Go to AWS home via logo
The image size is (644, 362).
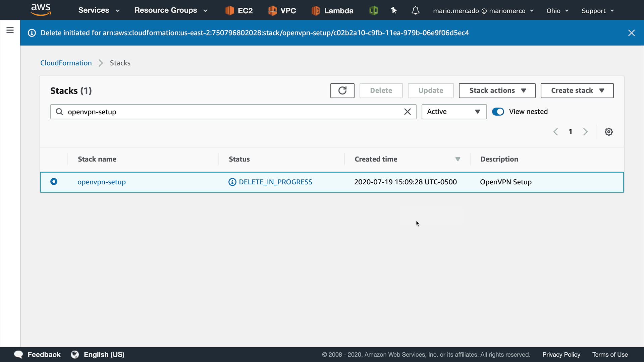pos(41,10)
